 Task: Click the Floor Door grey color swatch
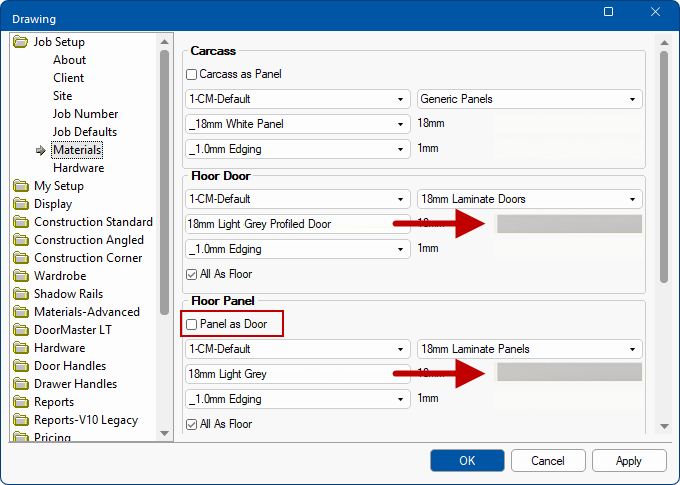569,224
